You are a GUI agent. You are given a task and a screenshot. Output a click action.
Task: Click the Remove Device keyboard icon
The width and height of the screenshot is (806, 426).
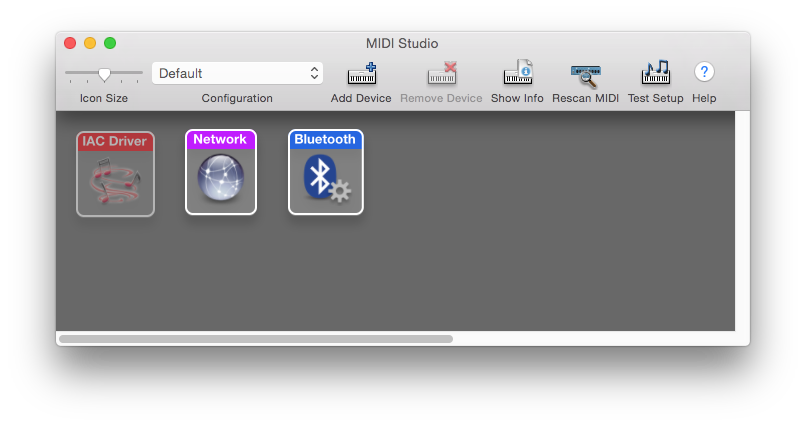tap(442, 73)
